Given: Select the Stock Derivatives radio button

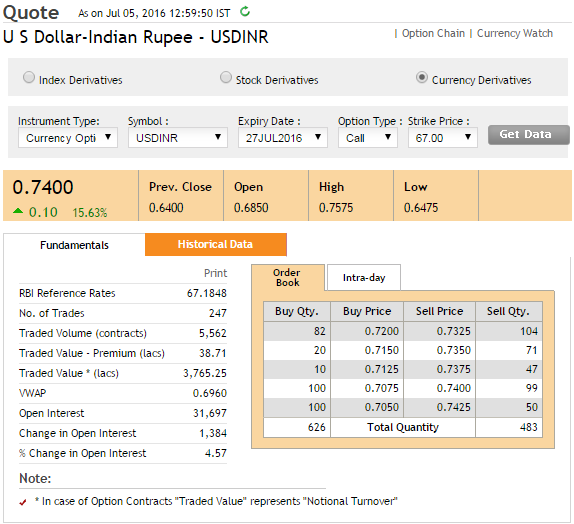Looking at the screenshot, I should coord(226,77).
